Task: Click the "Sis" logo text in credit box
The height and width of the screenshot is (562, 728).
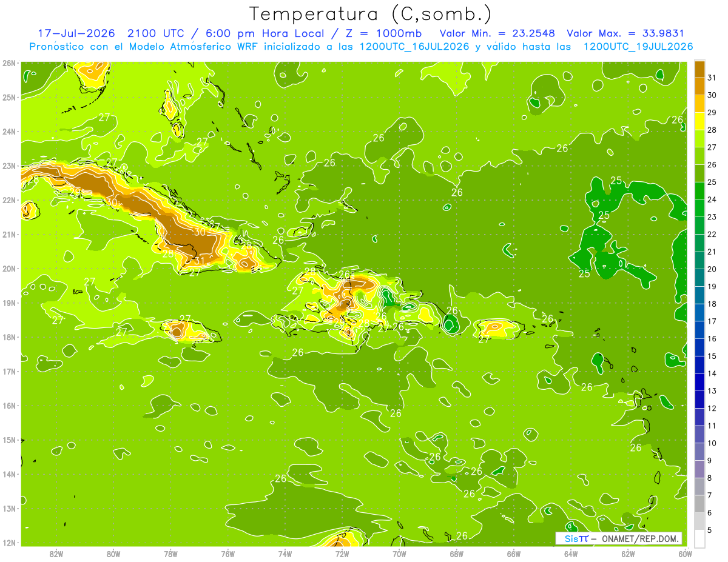Action: tap(571, 538)
